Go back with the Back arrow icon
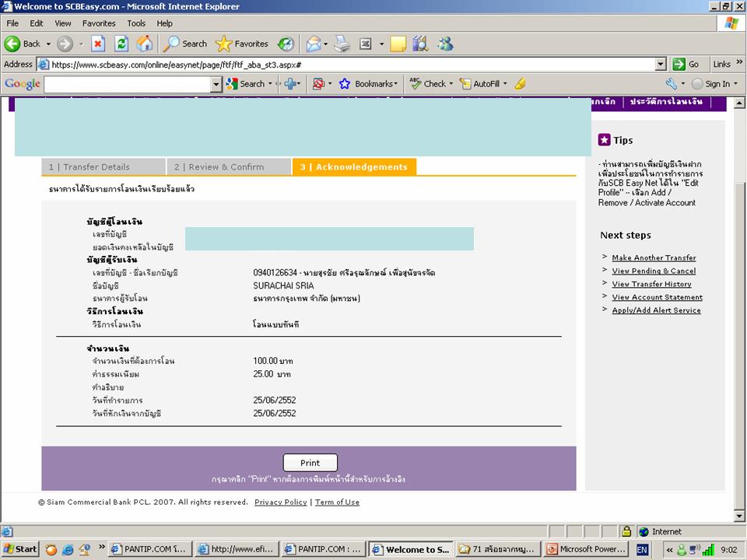The image size is (747, 560). [12, 44]
